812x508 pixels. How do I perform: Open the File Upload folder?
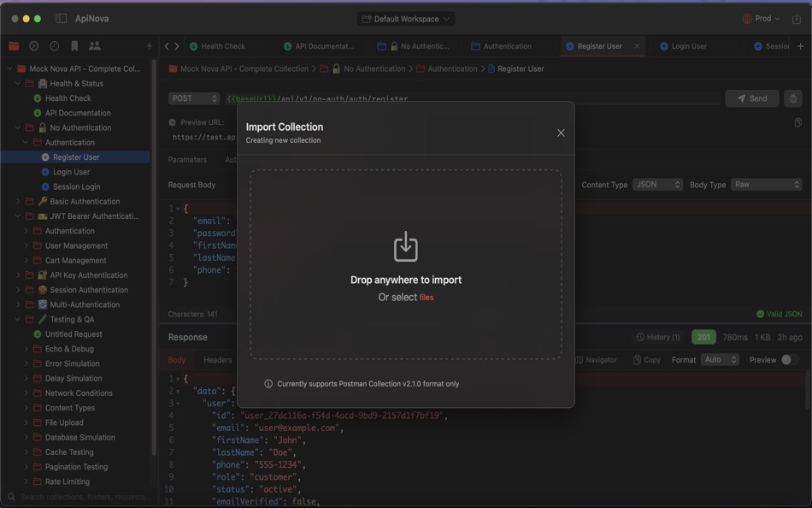(64, 422)
